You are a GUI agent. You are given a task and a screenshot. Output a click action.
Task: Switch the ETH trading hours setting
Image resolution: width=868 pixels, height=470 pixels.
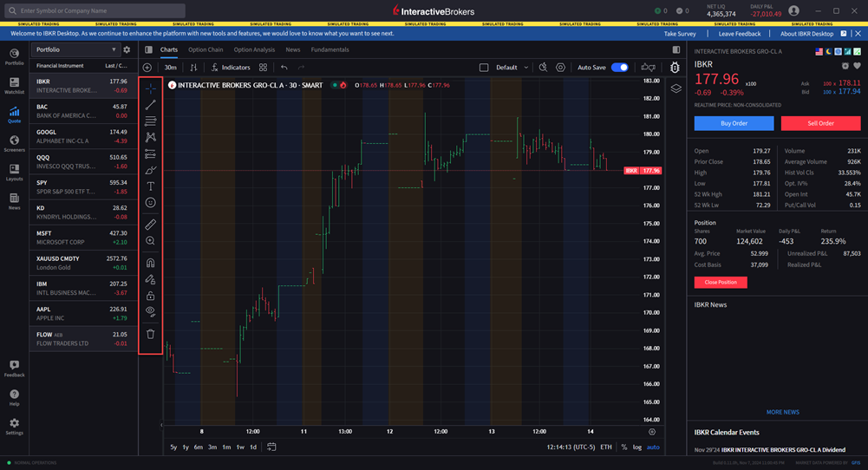[x=606, y=447]
